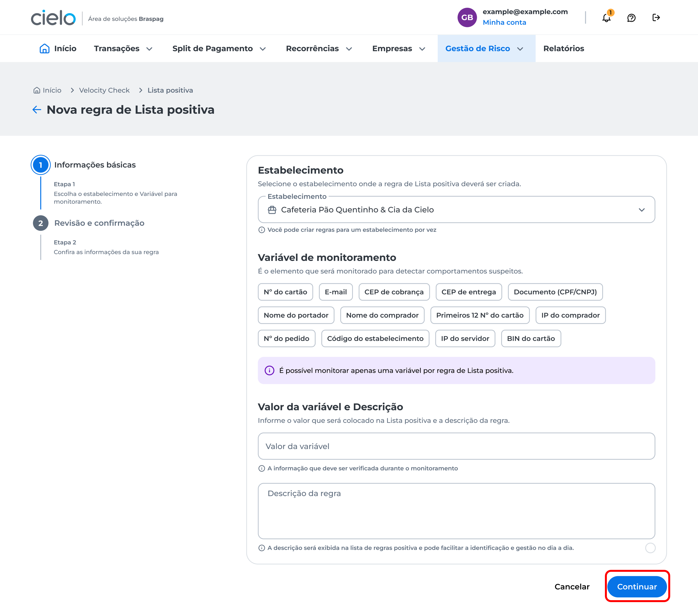This screenshot has height=616, width=698.
Task: Select the E-mail monitoring variable
Action: coord(336,292)
